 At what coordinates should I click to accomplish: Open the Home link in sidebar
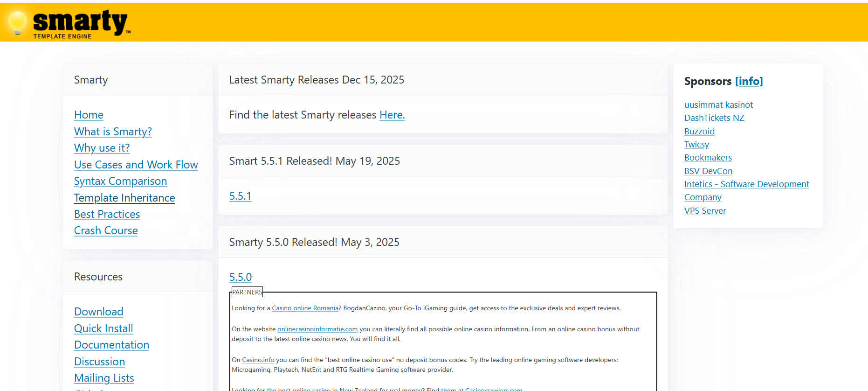(x=89, y=115)
